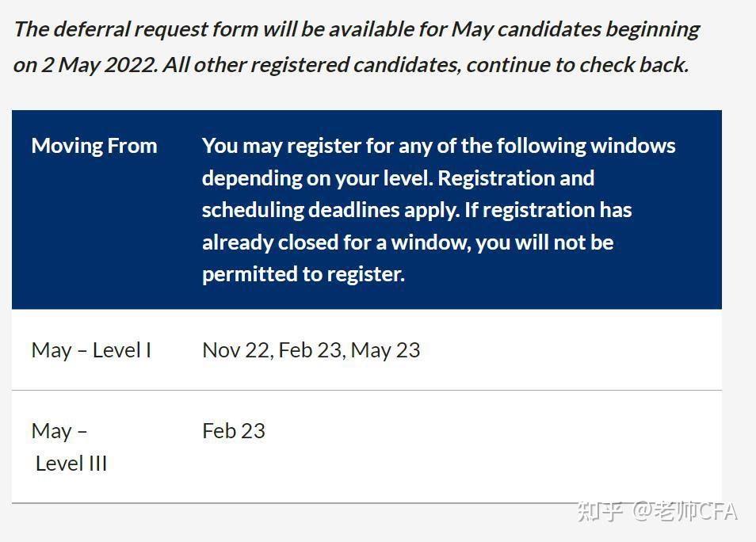The image size is (756, 542).
Task: Click the "Moving From" column header
Action: 94,146
